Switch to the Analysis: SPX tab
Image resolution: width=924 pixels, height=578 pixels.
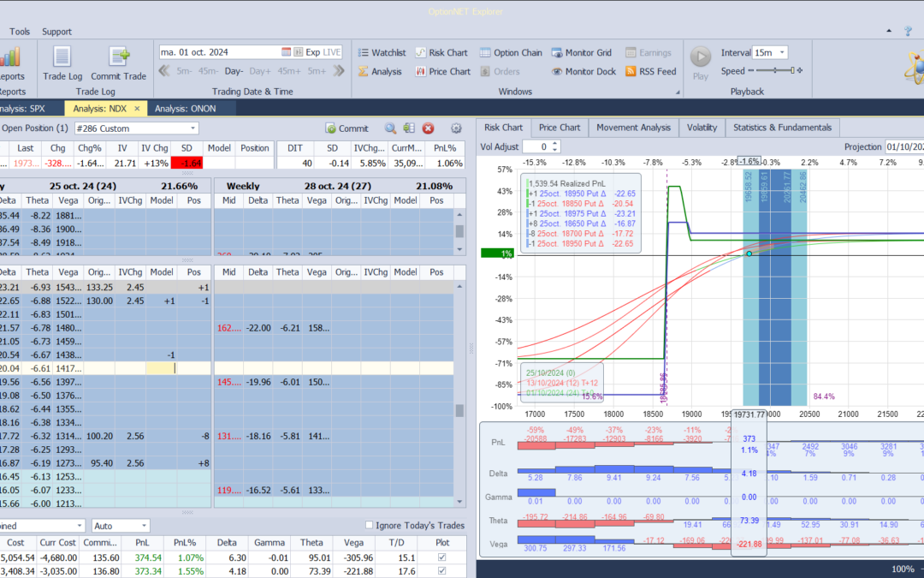click(21, 109)
